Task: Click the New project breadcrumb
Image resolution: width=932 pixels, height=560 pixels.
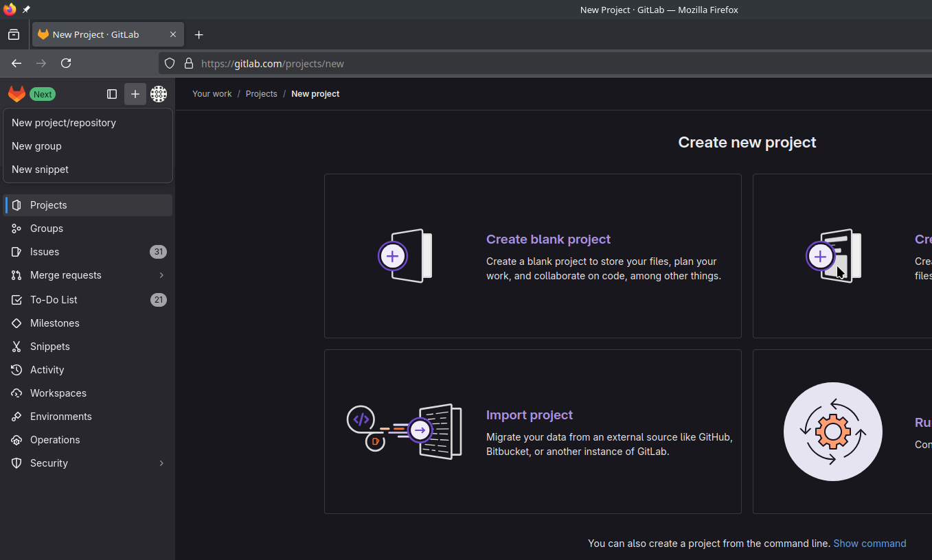Action: [x=315, y=94]
